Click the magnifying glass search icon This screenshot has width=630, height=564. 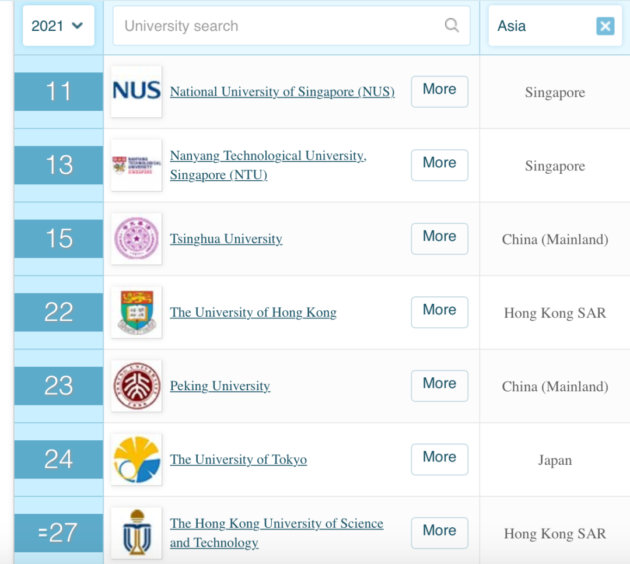452,25
